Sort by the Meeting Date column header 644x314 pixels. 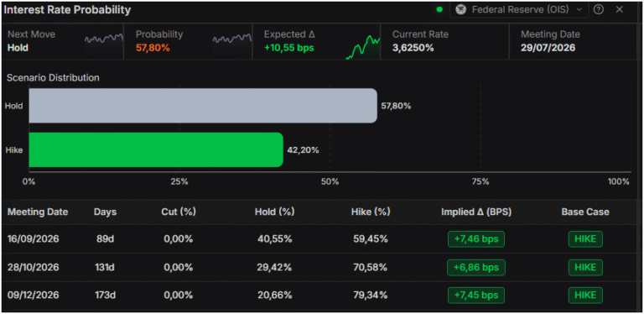point(38,212)
